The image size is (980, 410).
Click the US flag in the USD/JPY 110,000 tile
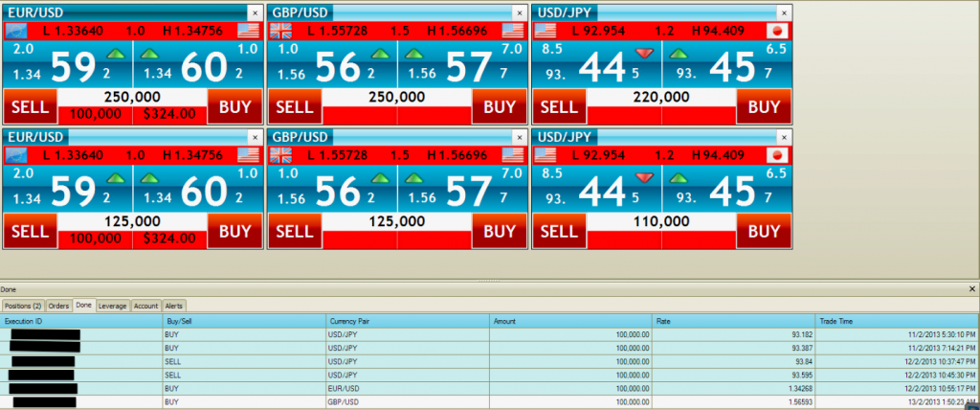coord(546,155)
